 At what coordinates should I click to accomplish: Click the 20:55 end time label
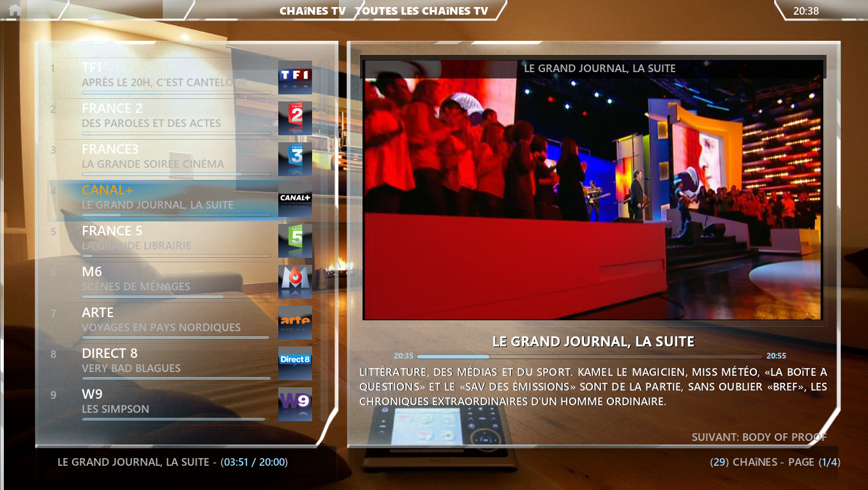pyautogui.click(x=776, y=356)
